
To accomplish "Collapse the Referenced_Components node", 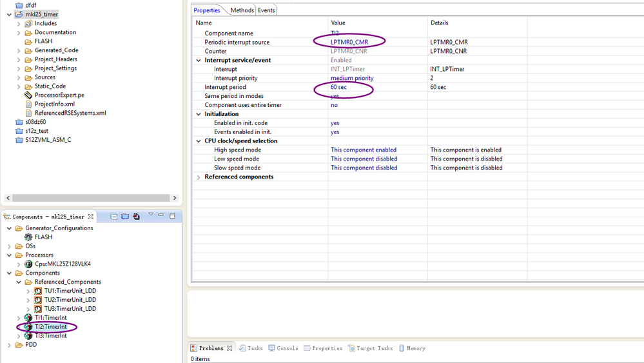I will point(19,282).
